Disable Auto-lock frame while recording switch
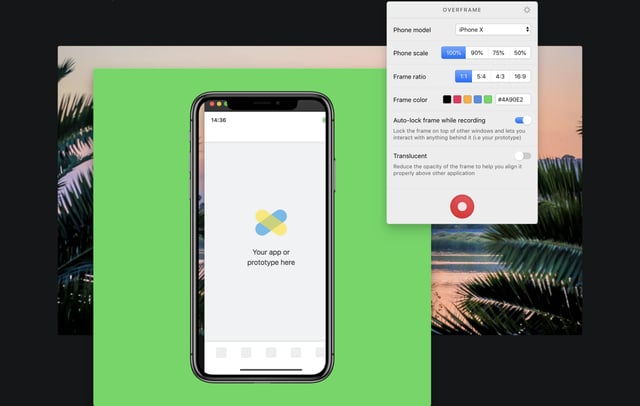The height and width of the screenshot is (406, 640). tap(523, 120)
